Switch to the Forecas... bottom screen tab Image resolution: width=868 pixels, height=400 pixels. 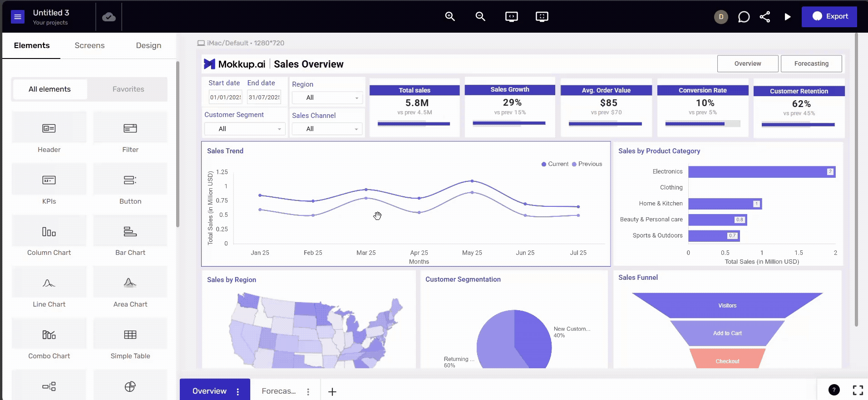point(279,391)
